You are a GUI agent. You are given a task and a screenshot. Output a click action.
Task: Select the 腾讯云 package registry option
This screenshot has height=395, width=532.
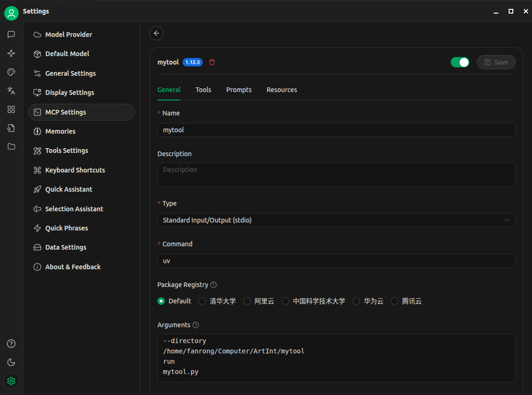coord(395,302)
